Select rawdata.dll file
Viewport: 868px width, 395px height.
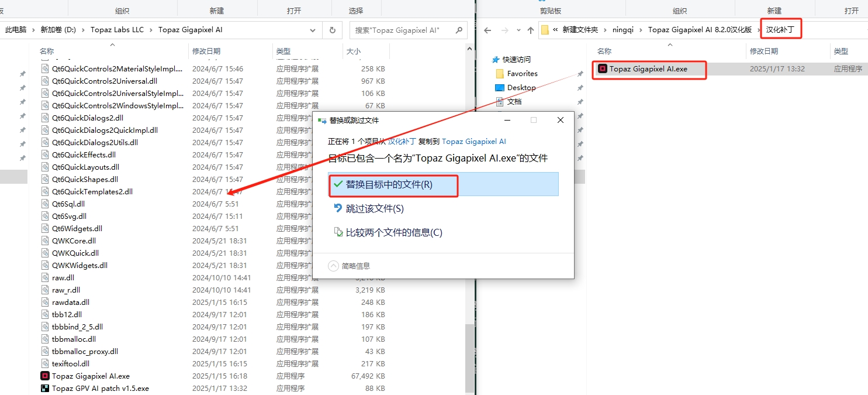click(x=70, y=303)
